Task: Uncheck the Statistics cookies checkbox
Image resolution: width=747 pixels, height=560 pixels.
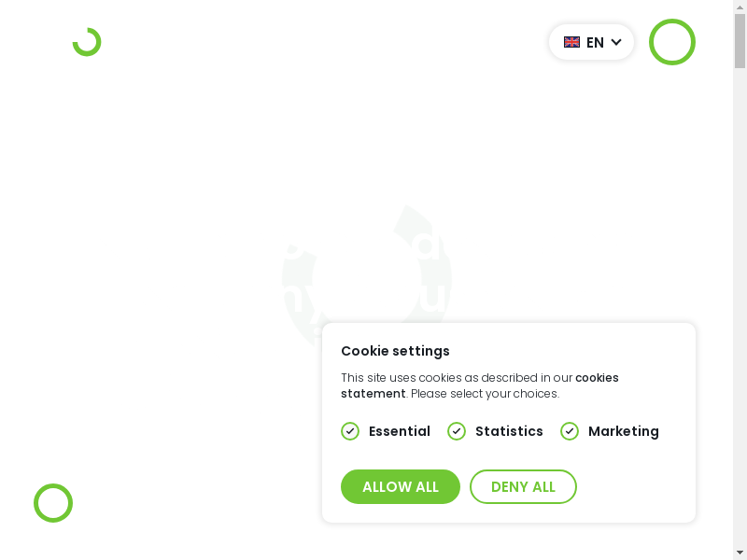Action: (457, 431)
